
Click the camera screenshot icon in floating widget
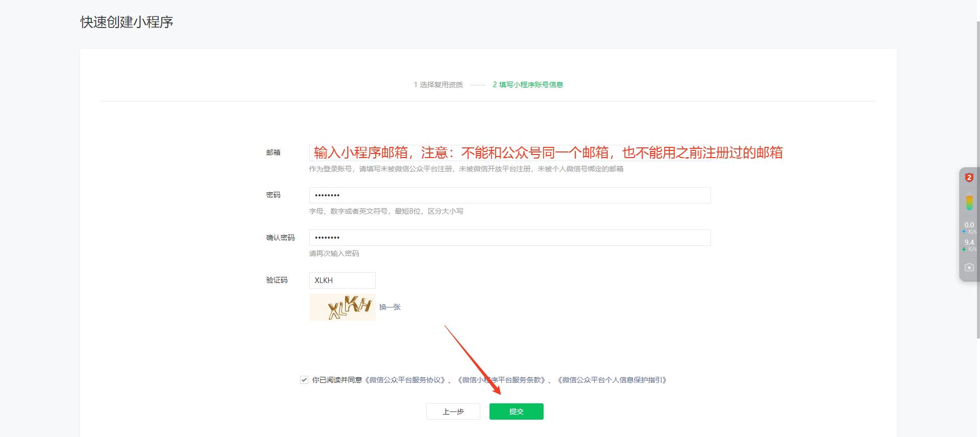pyautogui.click(x=969, y=267)
